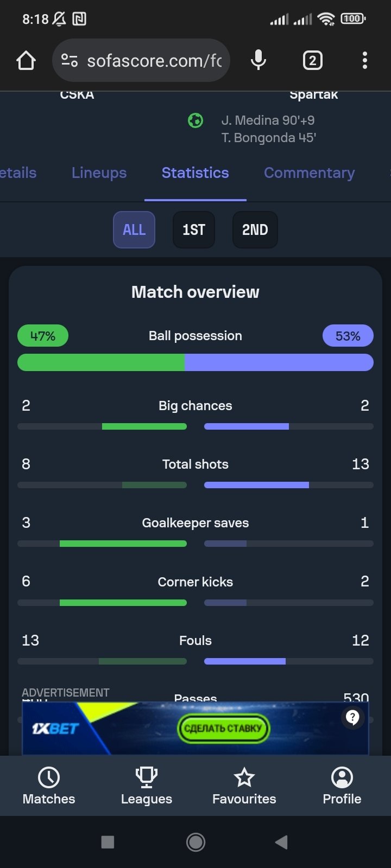This screenshot has height=868, width=391.
Task: Tap the voice search microphone icon
Action: tap(258, 60)
